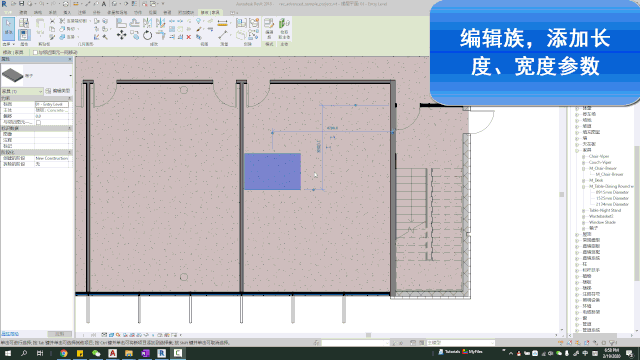Toggle the checkbox in Properties constraints section
This screenshot has width=640, height=360.
[38, 122]
